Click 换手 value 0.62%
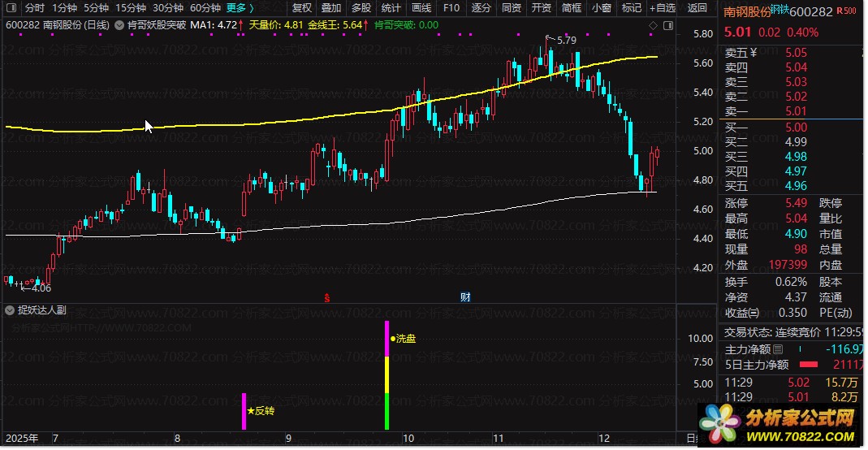 pyautogui.click(x=791, y=282)
